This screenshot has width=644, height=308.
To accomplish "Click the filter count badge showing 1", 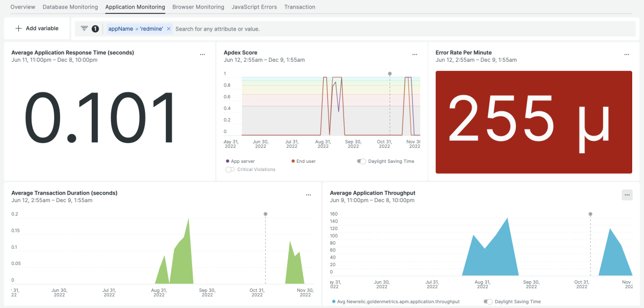I will 96,29.
